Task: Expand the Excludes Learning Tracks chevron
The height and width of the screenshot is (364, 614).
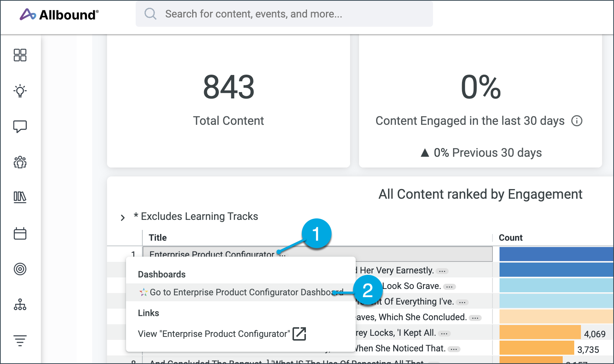Action: point(123,217)
